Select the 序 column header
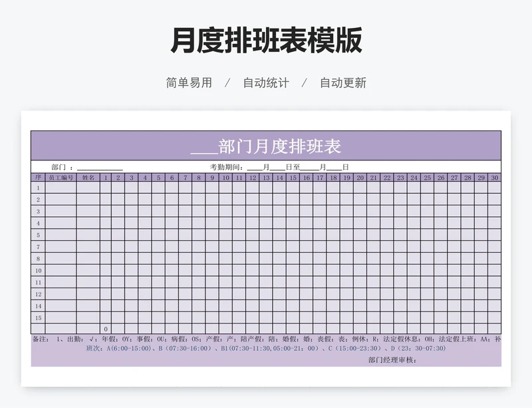532x408 pixels. click(38, 177)
